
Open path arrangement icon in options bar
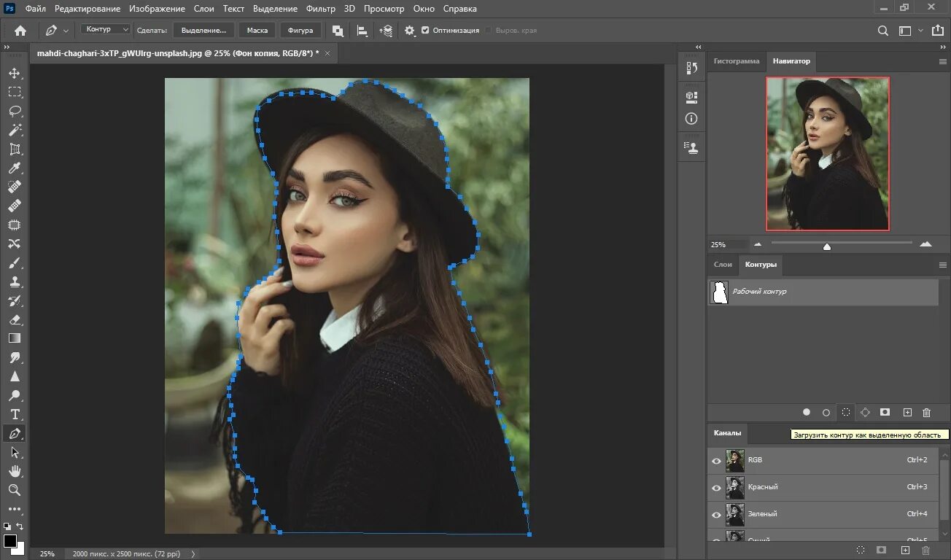tap(387, 31)
